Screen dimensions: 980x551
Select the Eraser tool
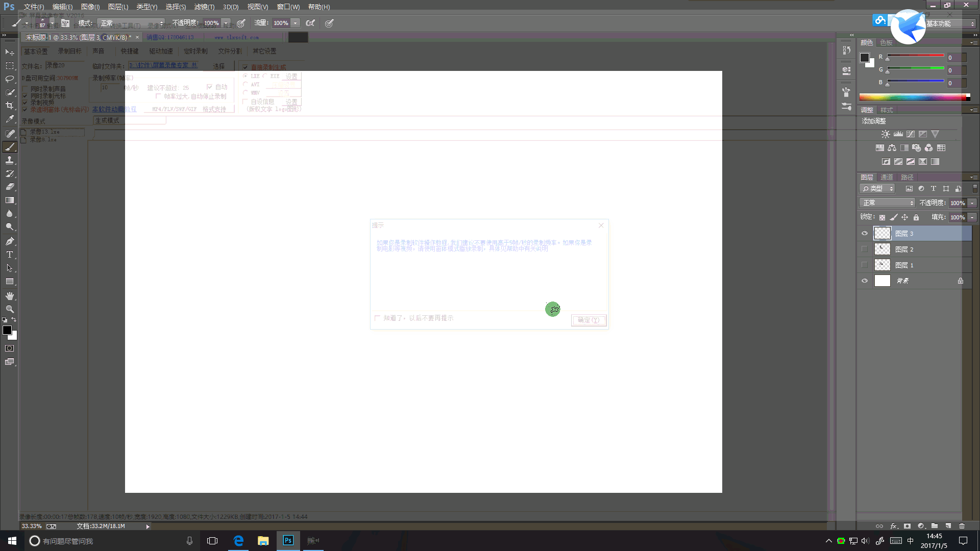point(10,187)
